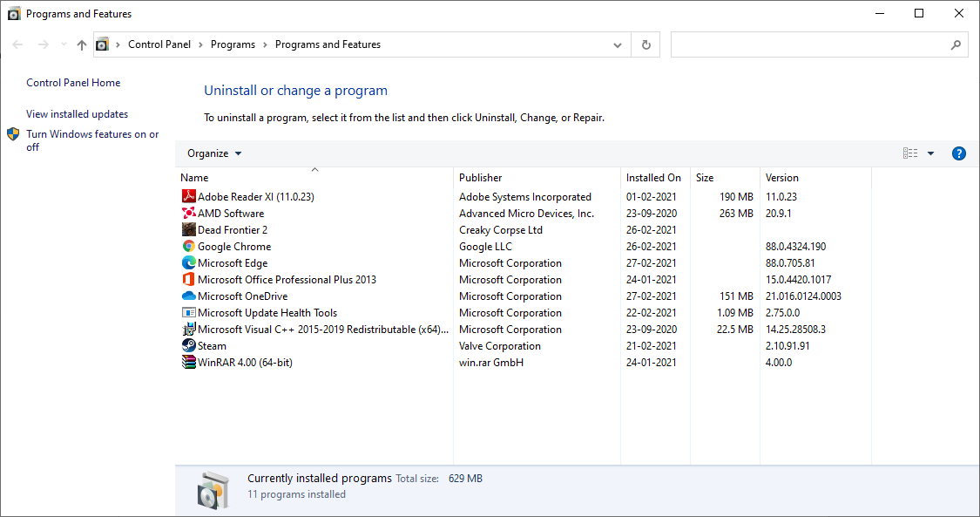Click the 263 MB size cell
This screenshot has width=980, height=517.
(736, 214)
